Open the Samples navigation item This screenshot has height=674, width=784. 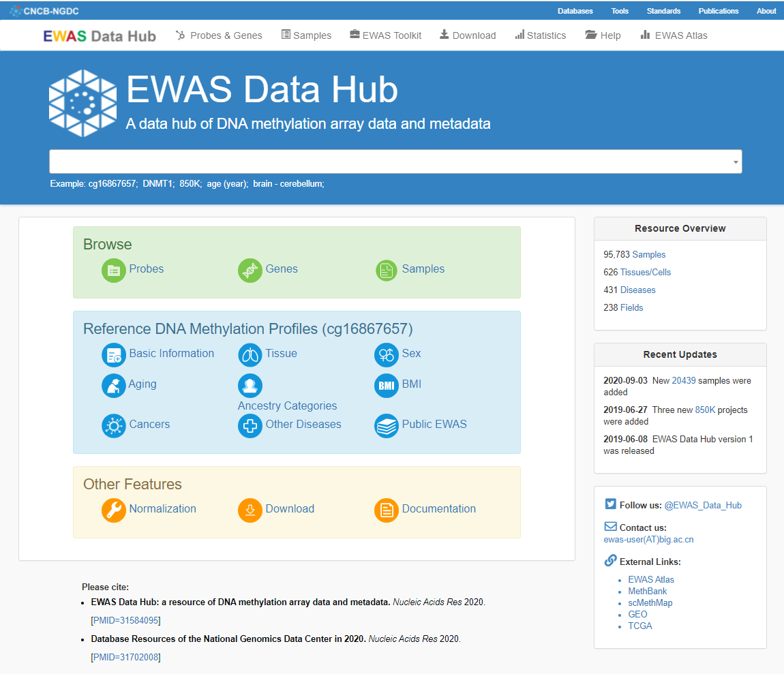click(307, 35)
